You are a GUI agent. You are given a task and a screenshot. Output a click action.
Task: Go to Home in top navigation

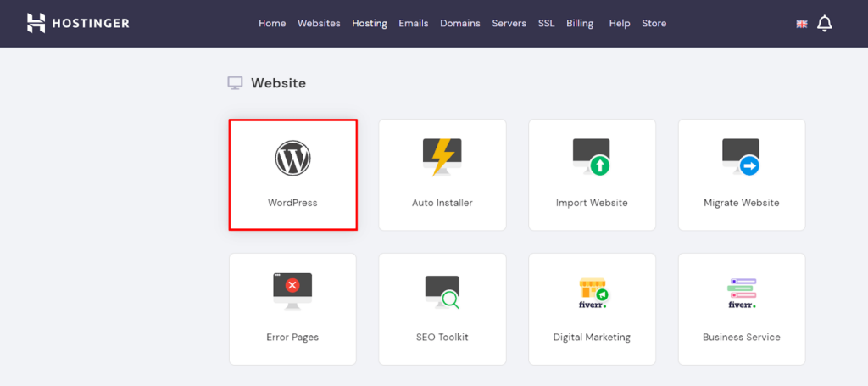point(272,23)
